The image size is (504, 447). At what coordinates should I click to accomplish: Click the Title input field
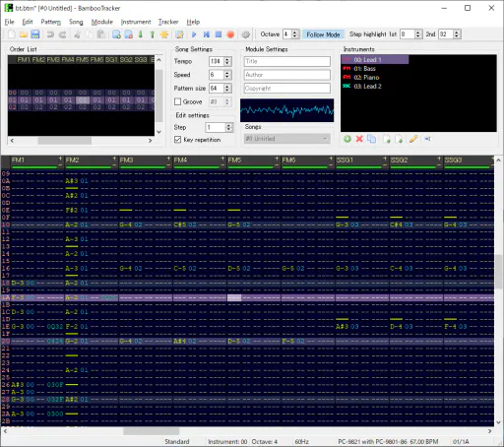[287, 61]
